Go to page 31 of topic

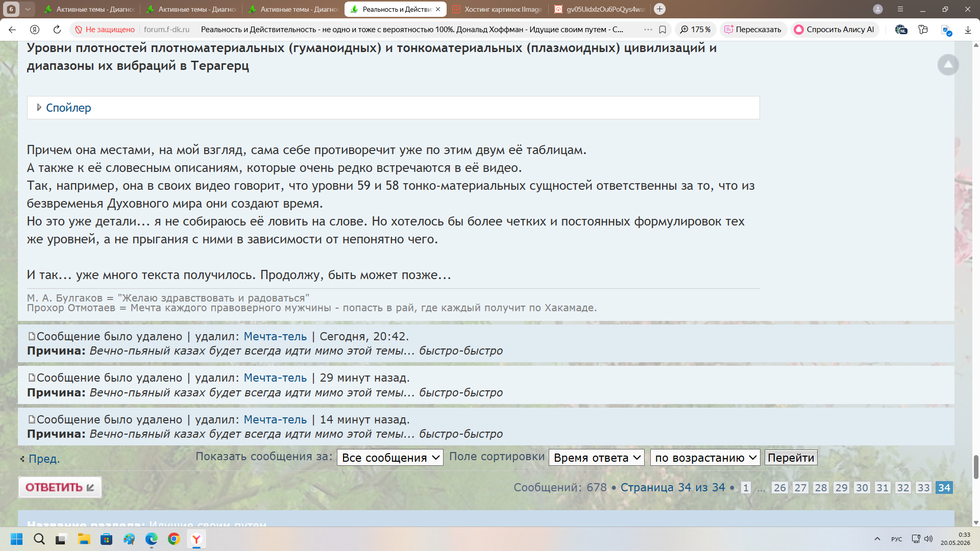pos(883,488)
